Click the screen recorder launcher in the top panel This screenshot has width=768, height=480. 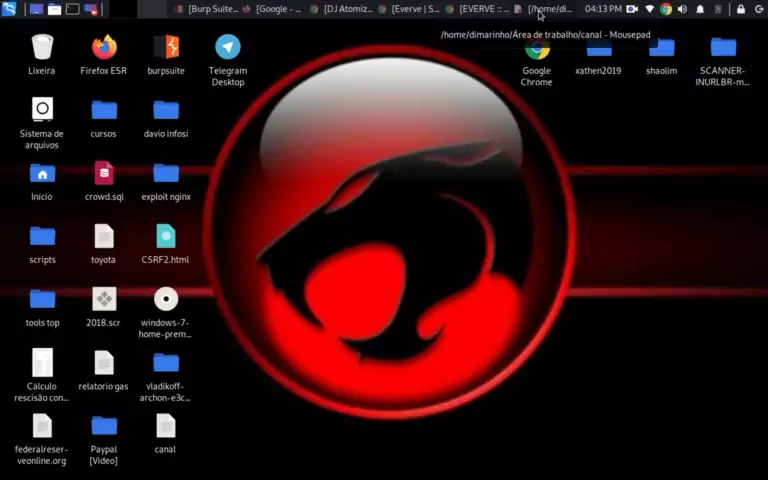pos(91,9)
